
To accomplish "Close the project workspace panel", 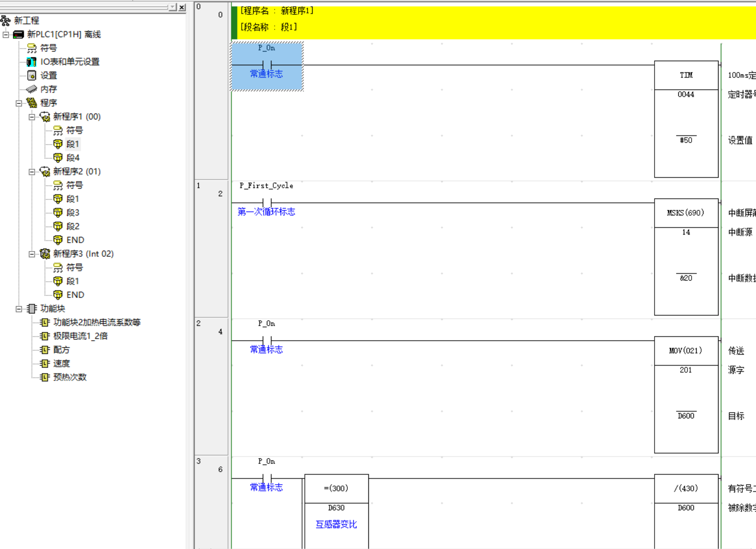I will point(182,7).
